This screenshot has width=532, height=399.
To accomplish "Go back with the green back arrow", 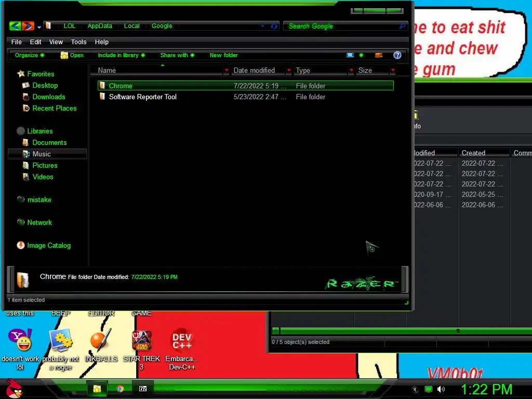I will (x=15, y=26).
